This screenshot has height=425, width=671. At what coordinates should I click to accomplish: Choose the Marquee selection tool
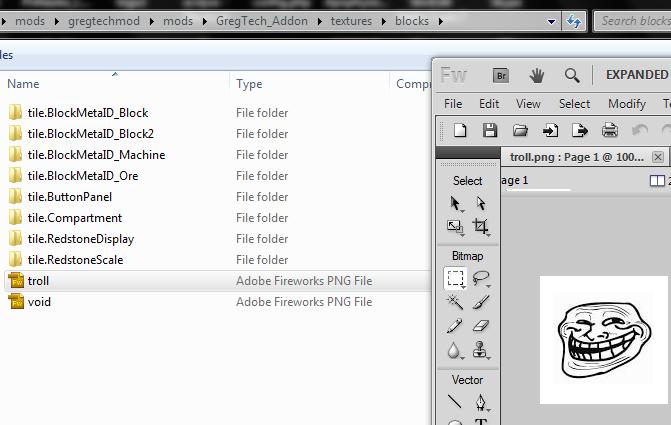455,278
